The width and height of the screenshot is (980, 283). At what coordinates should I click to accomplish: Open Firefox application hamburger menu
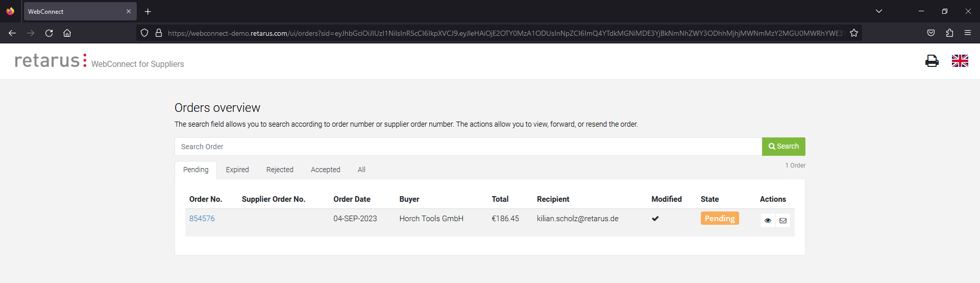[x=968, y=33]
